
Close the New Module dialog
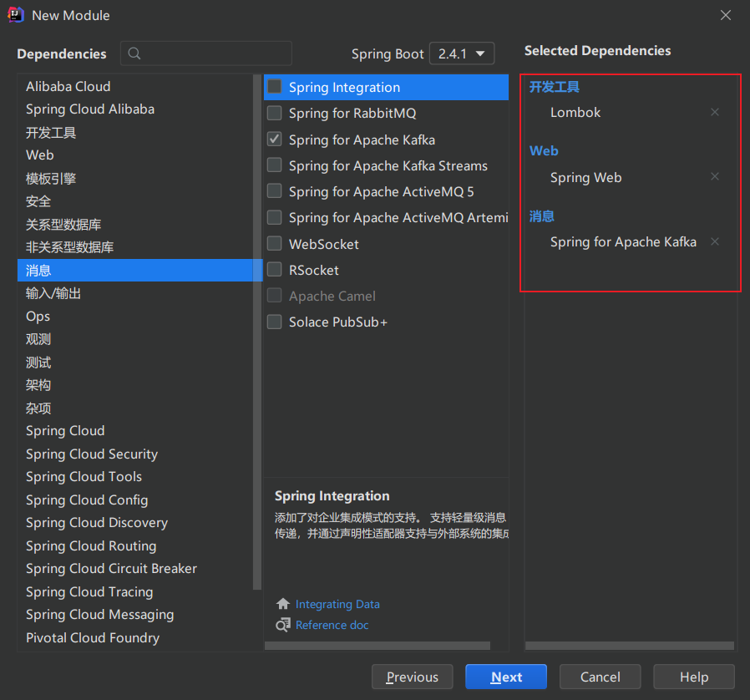coord(726,15)
